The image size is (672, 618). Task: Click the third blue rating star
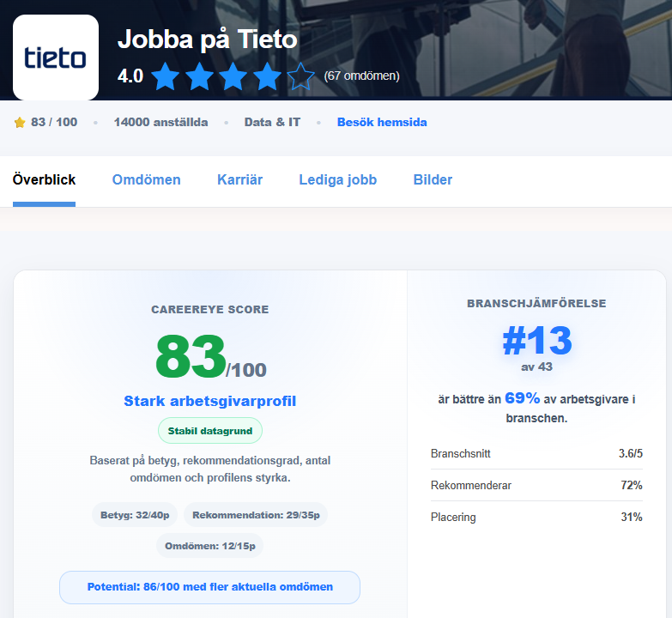[233, 76]
